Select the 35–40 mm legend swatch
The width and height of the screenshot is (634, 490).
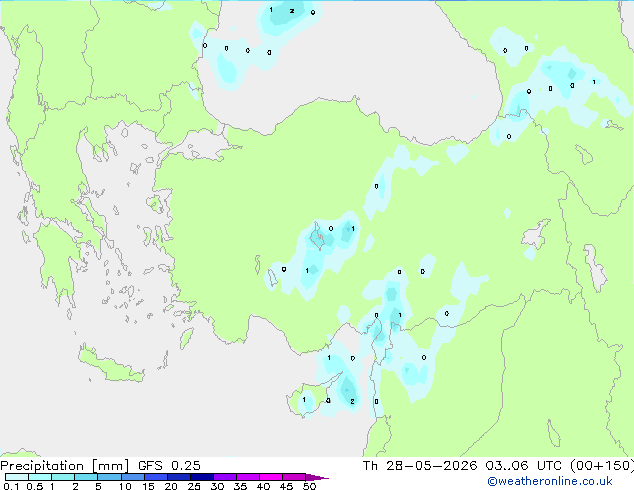pos(248,477)
